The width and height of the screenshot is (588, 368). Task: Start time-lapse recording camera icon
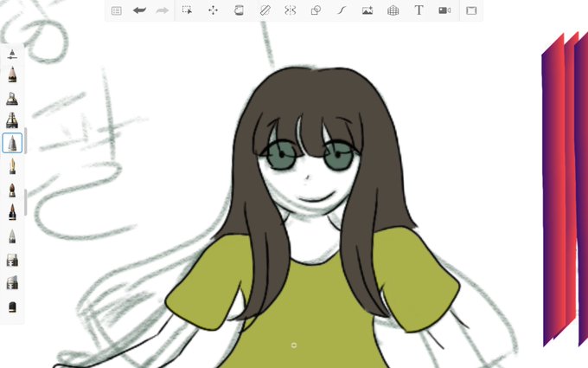tap(444, 10)
